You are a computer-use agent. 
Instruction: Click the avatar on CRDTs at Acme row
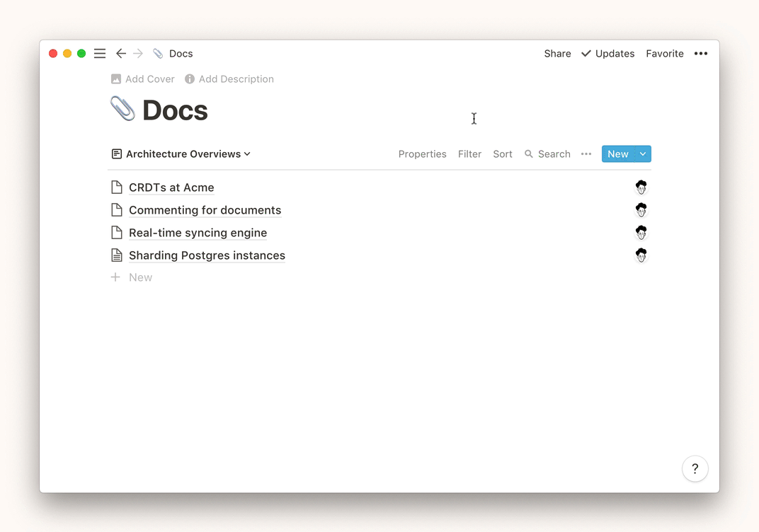click(x=641, y=187)
